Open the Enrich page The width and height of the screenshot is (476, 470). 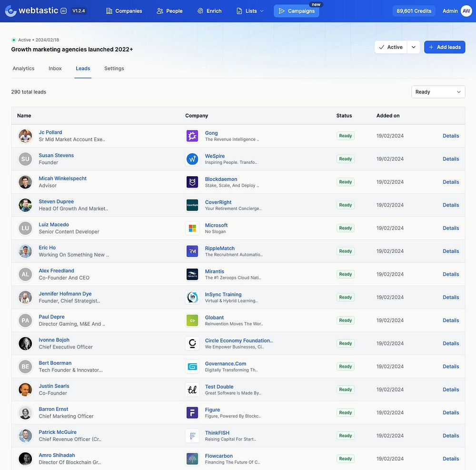(x=209, y=11)
